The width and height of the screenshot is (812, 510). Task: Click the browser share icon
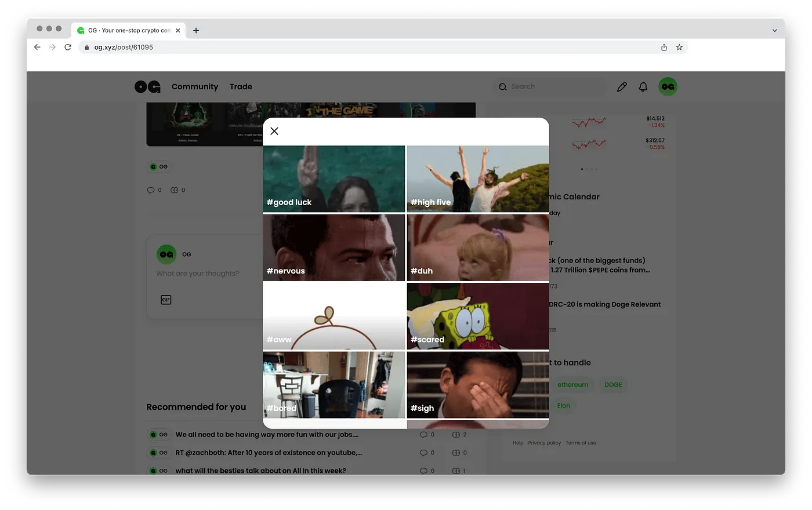[664, 48]
